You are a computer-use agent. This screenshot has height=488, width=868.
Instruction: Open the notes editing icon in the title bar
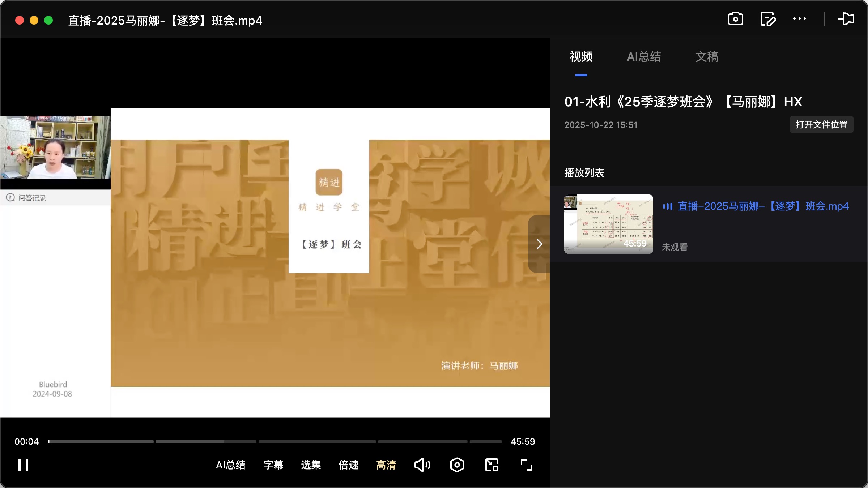(767, 19)
